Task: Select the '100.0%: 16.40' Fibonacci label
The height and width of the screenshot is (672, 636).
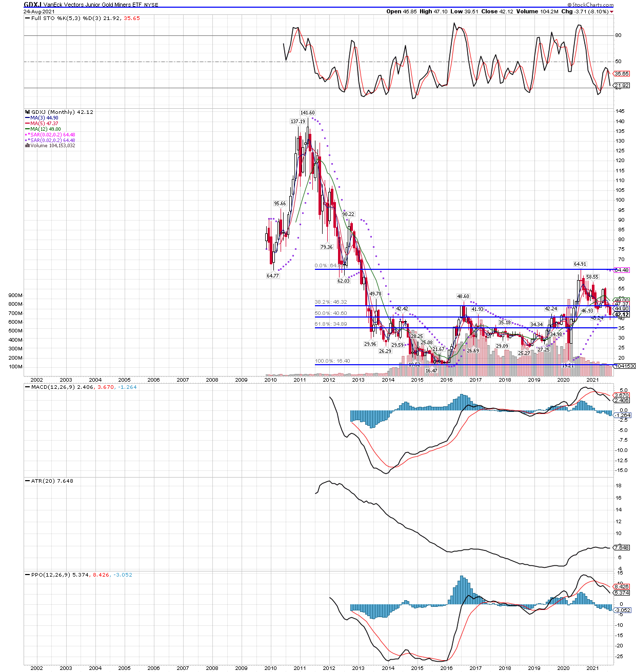Action: 332,361
